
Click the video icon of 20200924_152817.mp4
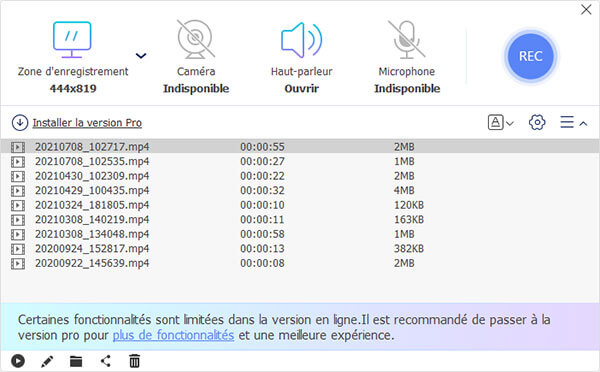(x=18, y=249)
